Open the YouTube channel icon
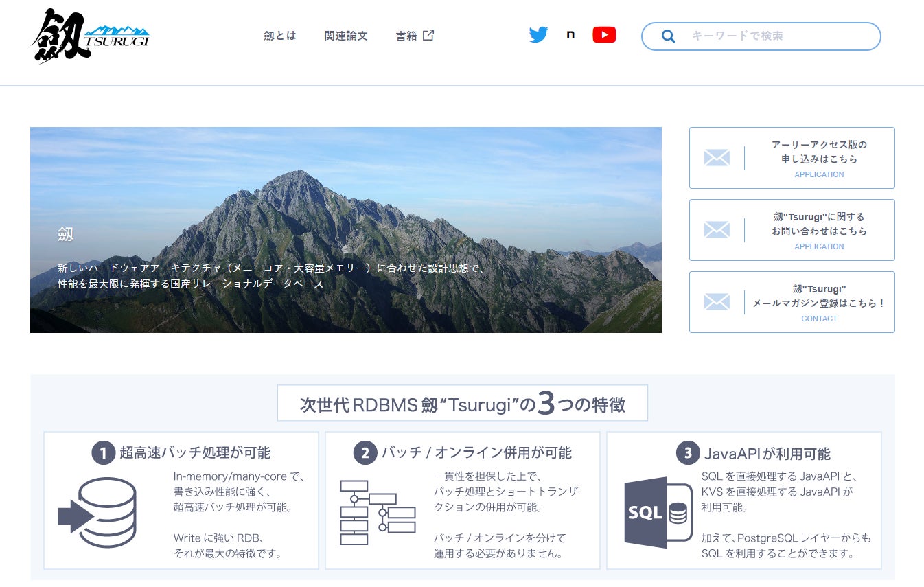 point(603,34)
